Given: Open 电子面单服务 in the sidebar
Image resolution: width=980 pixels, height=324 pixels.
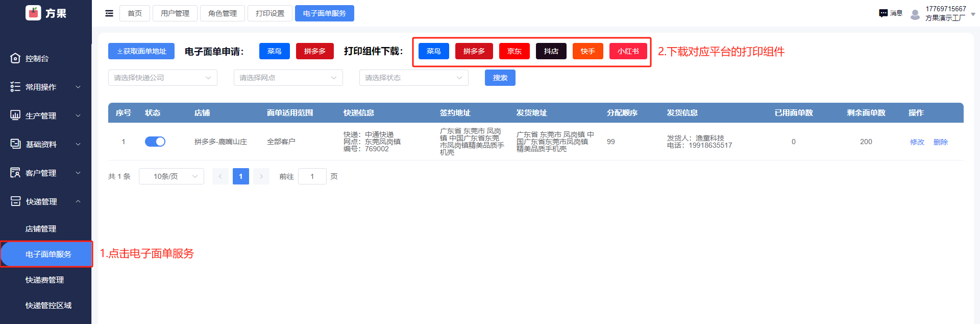Looking at the screenshot, I should pyautogui.click(x=46, y=254).
